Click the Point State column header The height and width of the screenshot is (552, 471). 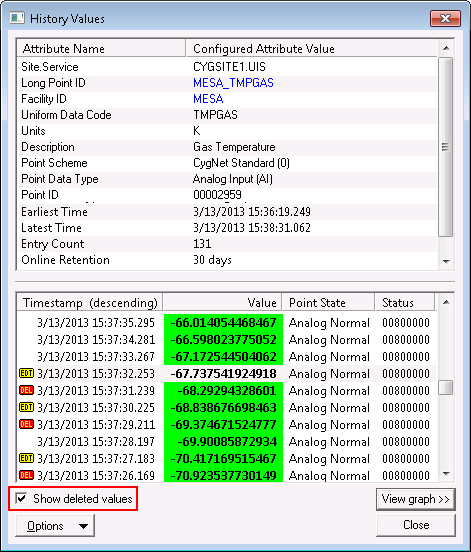point(328,302)
